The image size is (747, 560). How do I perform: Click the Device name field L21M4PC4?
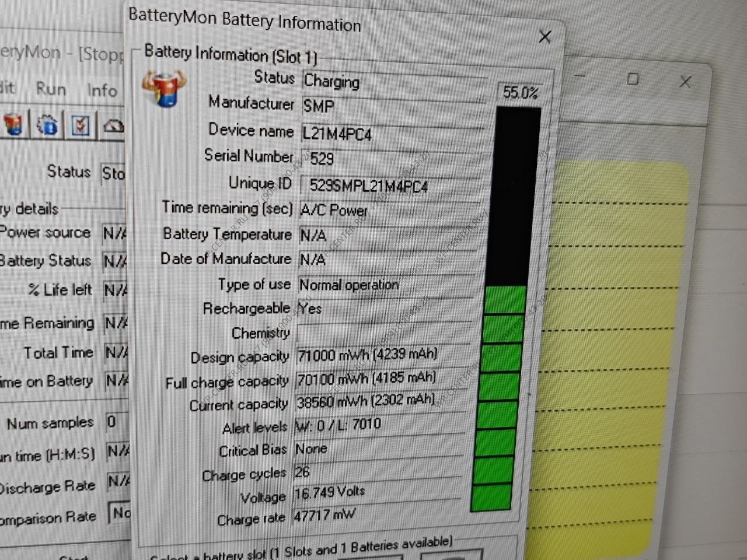[x=391, y=134]
